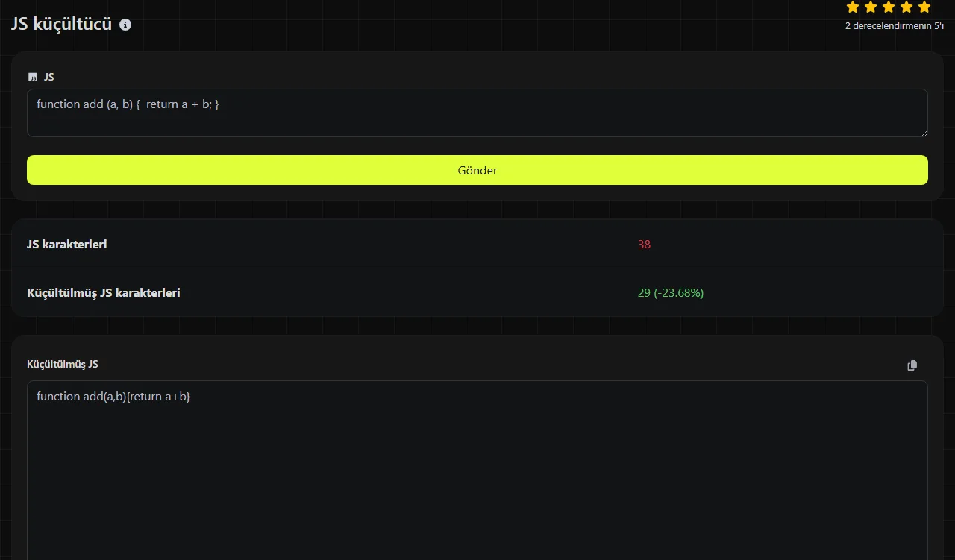Click the JS label above the input field
Image resolution: width=955 pixels, height=560 pixels.
tap(48, 77)
